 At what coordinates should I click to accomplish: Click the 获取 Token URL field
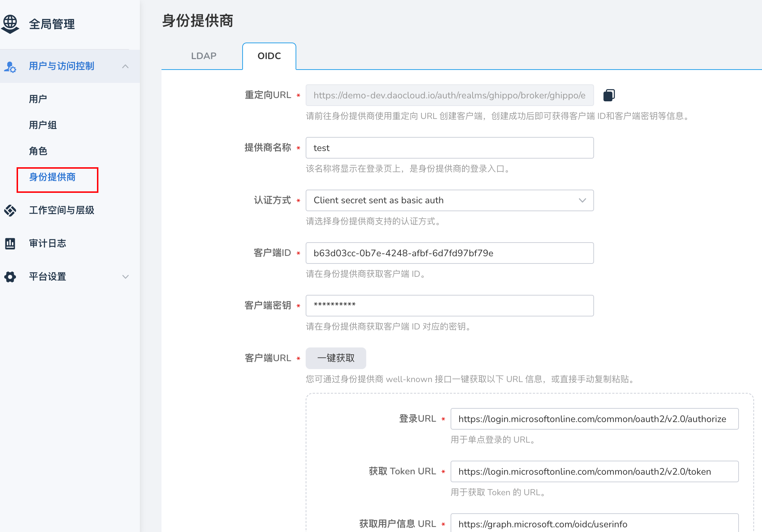[594, 471]
